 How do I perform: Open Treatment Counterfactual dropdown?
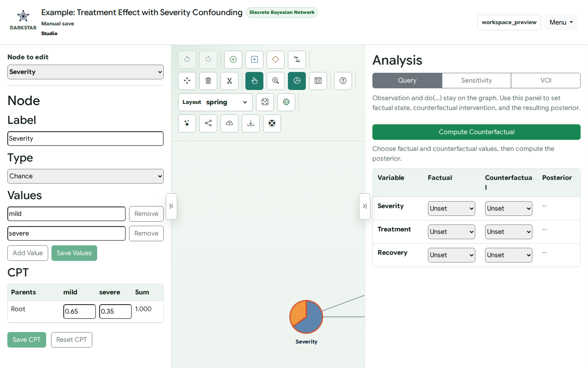pyautogui.click(x=509, y=232)
